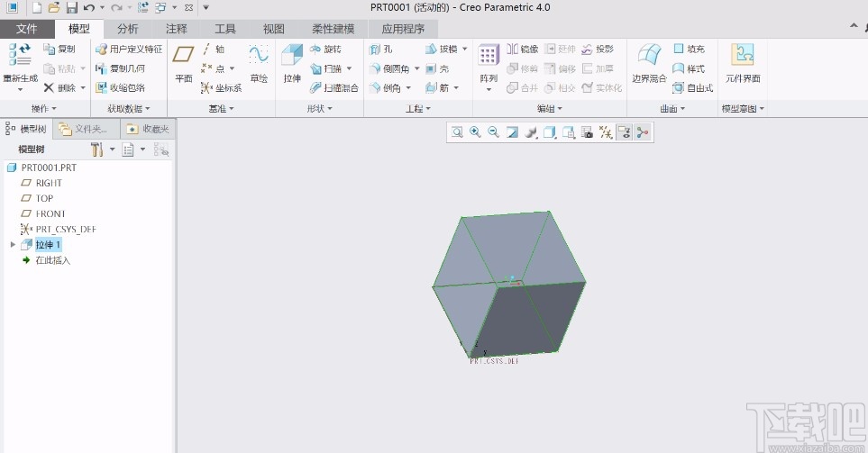Open the 文件 file menu
868x453 pixels.
point(26,29)
